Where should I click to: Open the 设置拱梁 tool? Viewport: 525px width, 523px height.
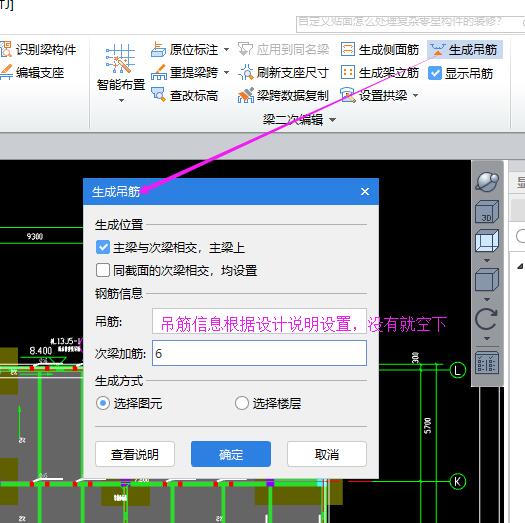pyautogui.click(x=374, y=95)
